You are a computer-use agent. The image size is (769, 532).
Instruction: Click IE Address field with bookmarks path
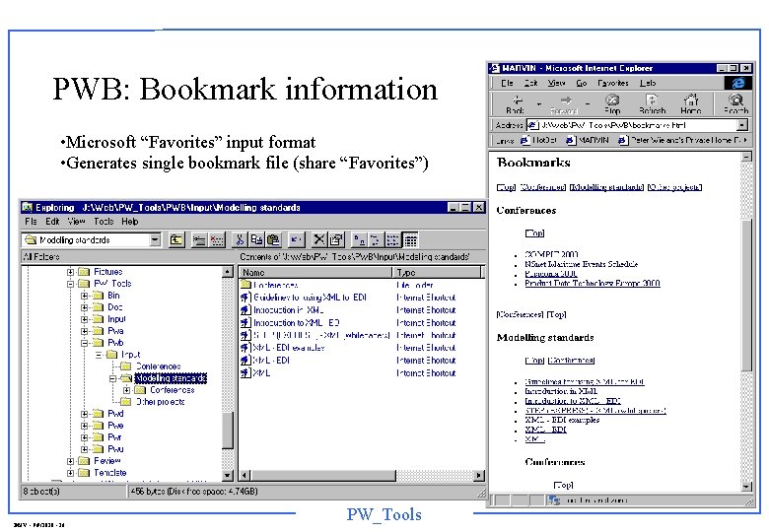tap(632, 125)
